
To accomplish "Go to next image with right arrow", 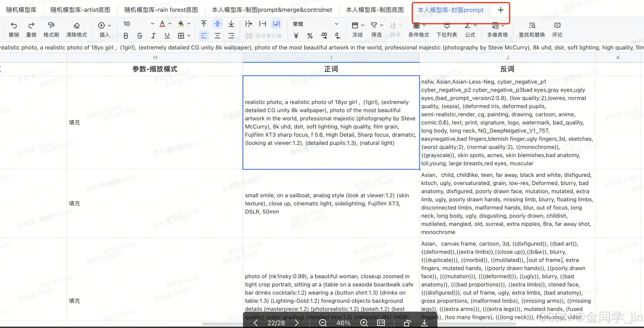I will 297,323.
